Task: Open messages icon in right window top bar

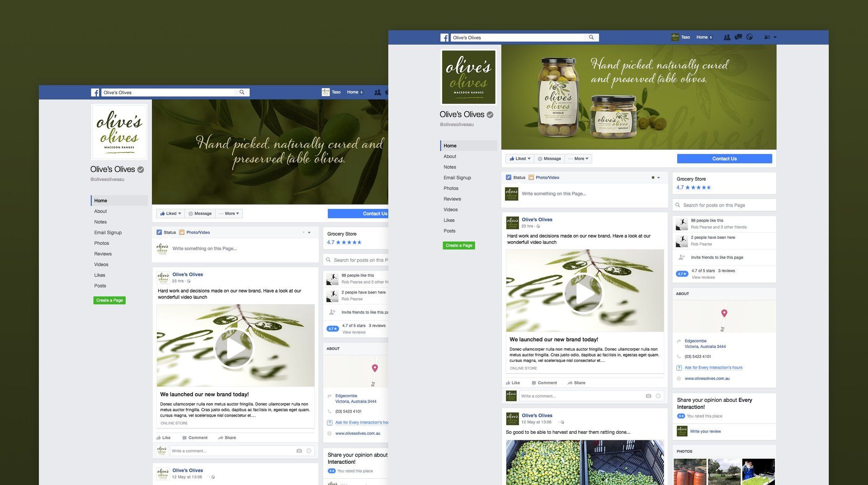Action: [738, 37]
